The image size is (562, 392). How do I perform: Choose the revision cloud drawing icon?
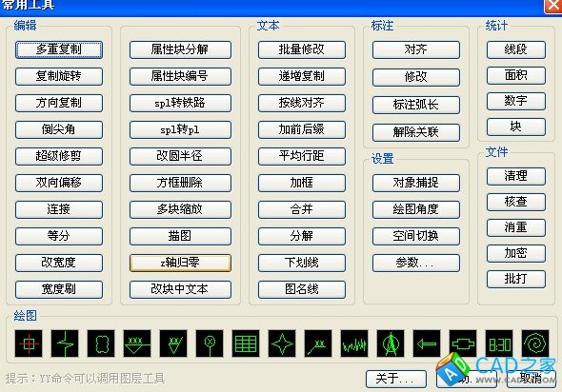[x=101, y=343]
